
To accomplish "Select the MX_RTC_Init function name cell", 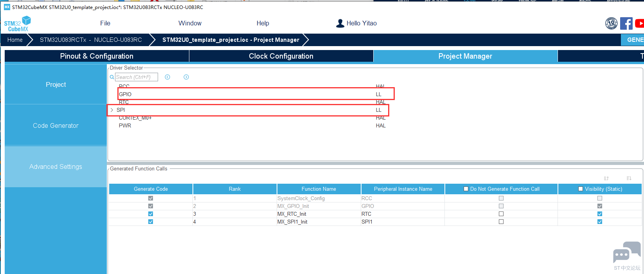I will pos(319,214).
